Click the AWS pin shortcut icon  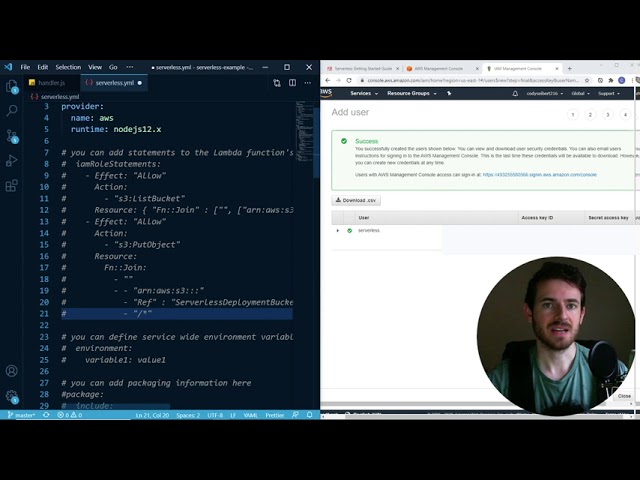coord(449,93)
